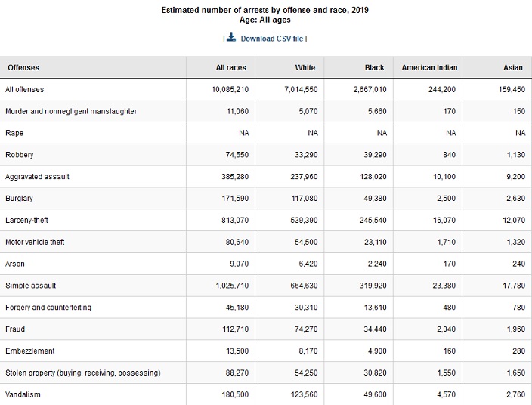Select the Black column header
This screenshot has height=405, width=532.
[x=374, y=68]
